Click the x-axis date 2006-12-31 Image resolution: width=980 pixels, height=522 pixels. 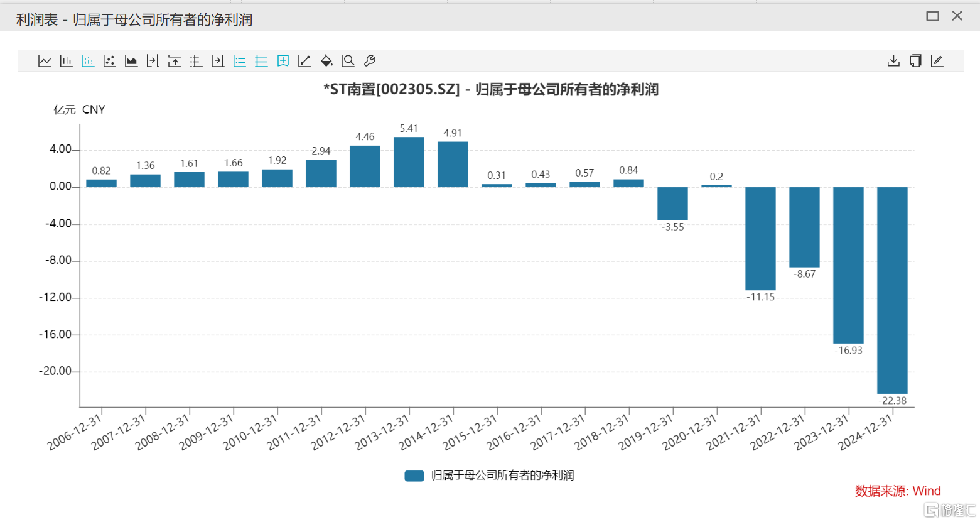point(74,433)
